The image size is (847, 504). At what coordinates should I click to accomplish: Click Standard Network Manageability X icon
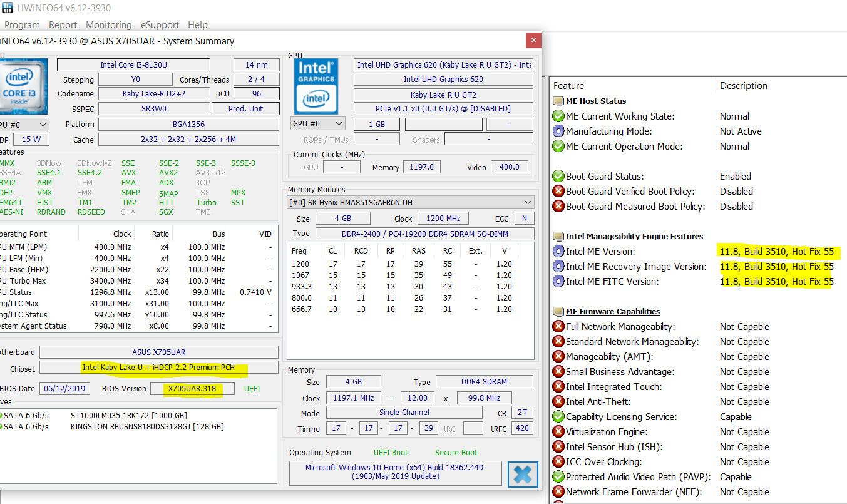[558, 342]
